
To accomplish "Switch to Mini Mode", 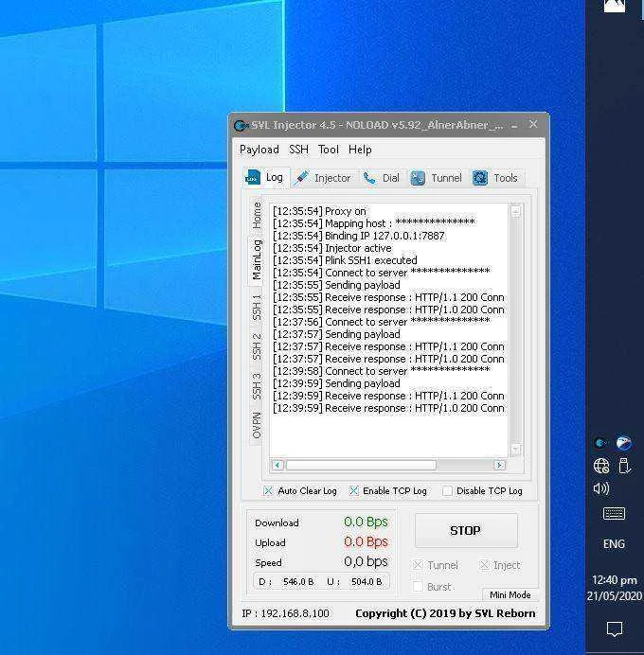I will coord(510,594).
